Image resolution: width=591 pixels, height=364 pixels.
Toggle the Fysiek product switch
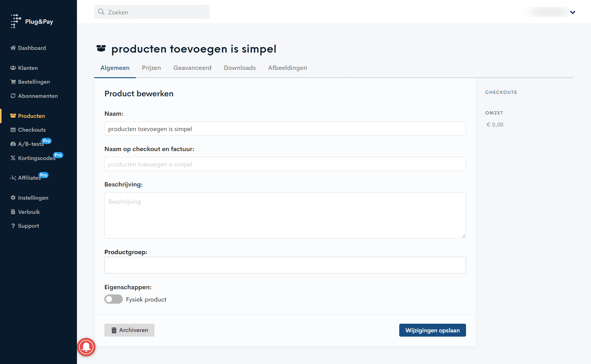pos(113,299)
